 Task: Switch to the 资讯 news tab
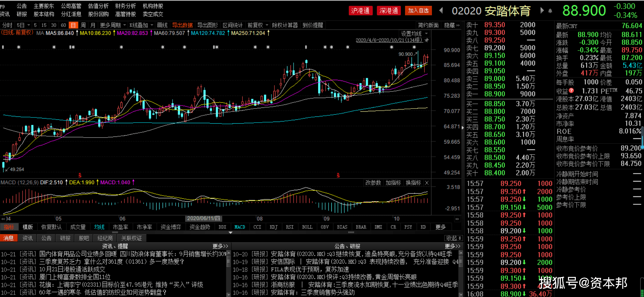pos(28,238)
